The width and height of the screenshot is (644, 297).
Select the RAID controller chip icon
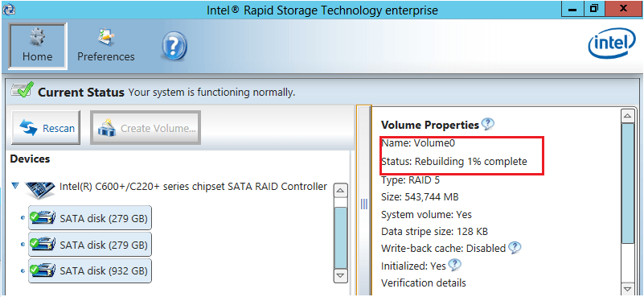(39, 189)
